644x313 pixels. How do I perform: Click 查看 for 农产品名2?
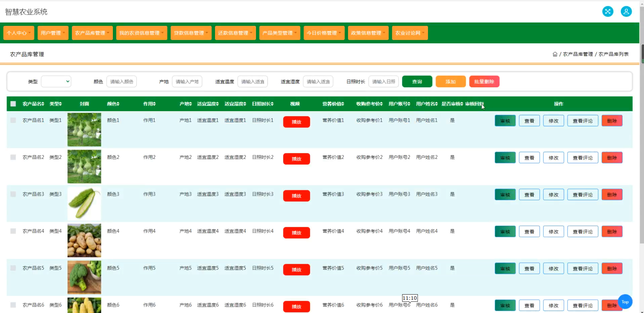[x=529, y=158]
